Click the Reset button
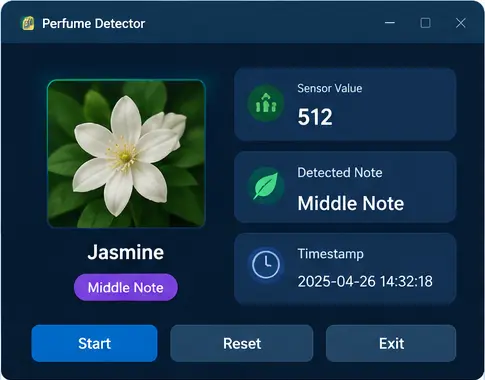485x380 pixels. (242, 343)
